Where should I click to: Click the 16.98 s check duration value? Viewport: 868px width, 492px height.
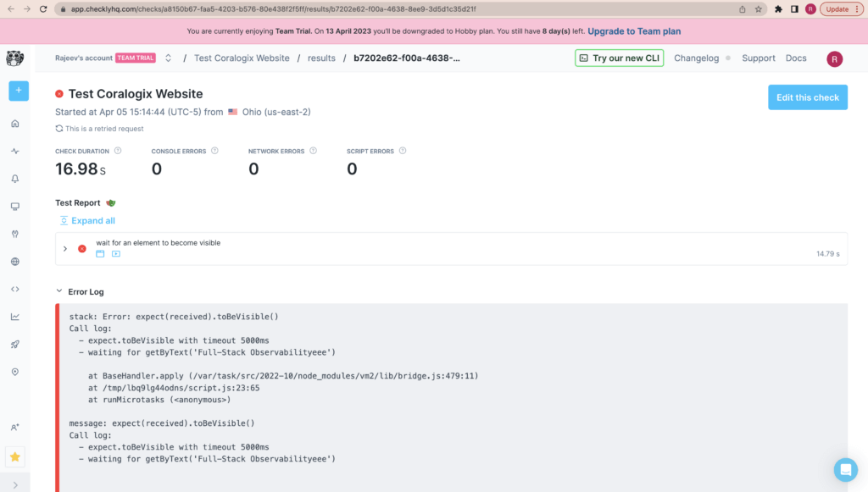(x=81, y=169)
